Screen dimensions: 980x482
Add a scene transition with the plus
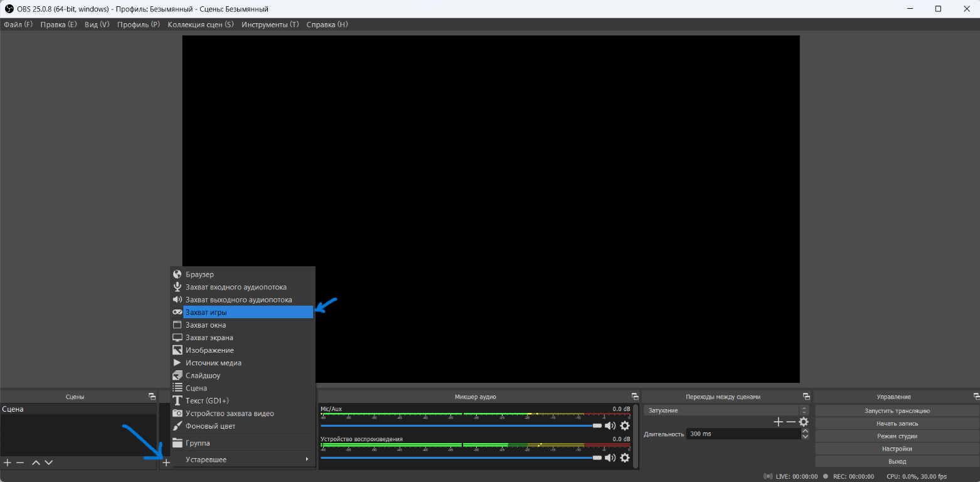point(778,422)
